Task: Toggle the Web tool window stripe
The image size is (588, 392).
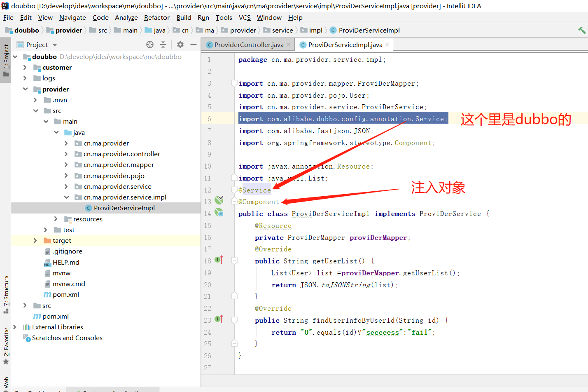Action: click(6, 383)
